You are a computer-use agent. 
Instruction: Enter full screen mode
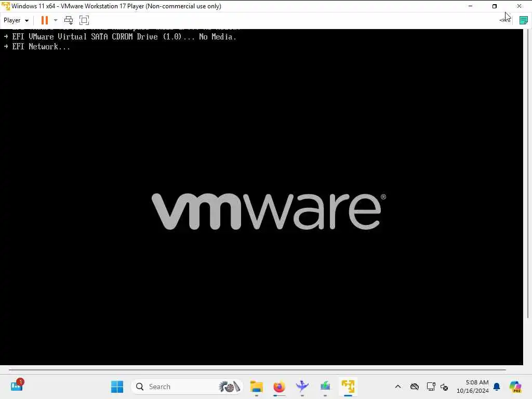84,20
